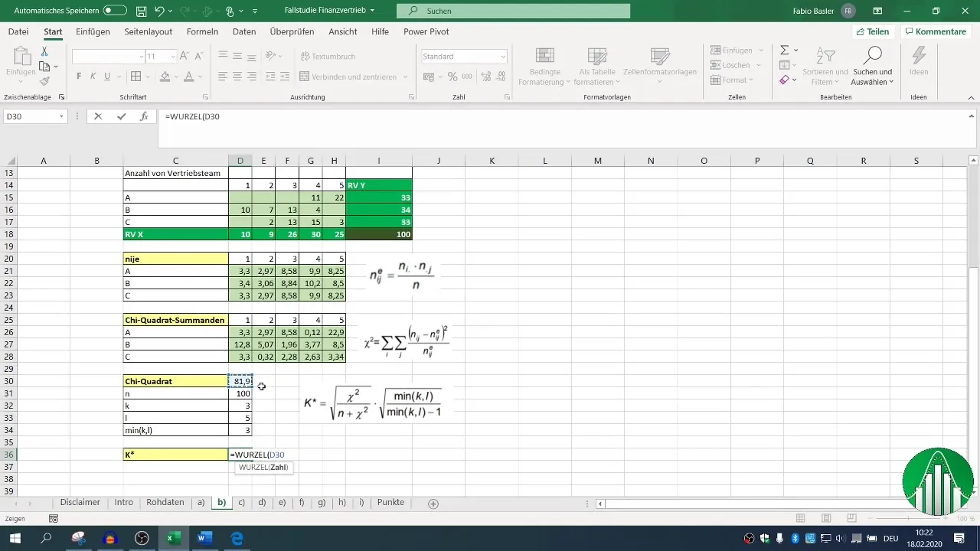Screen dimensions: 980x551
Task: Click the Kommentare button
Action: click(x=935, y=31)
